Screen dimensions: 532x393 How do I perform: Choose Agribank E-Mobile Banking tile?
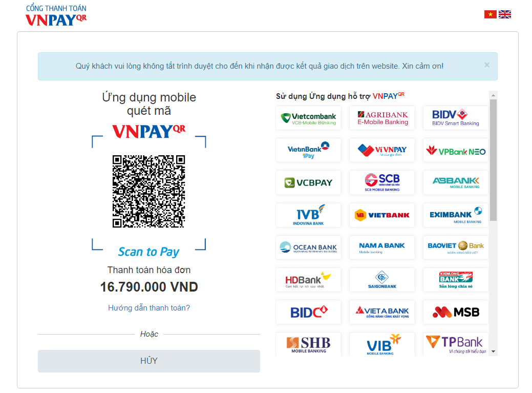pos(382,118)
